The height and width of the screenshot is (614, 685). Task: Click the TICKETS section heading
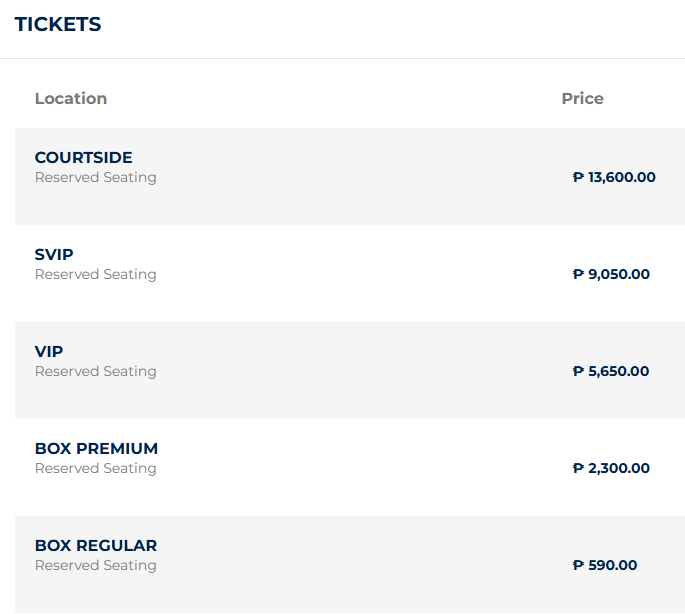point(58,24)
